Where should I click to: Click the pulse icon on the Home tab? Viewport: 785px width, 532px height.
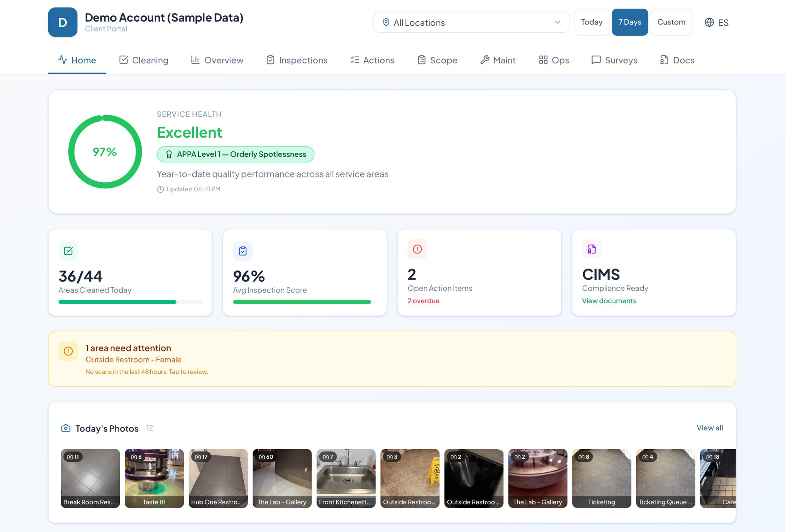62,60
